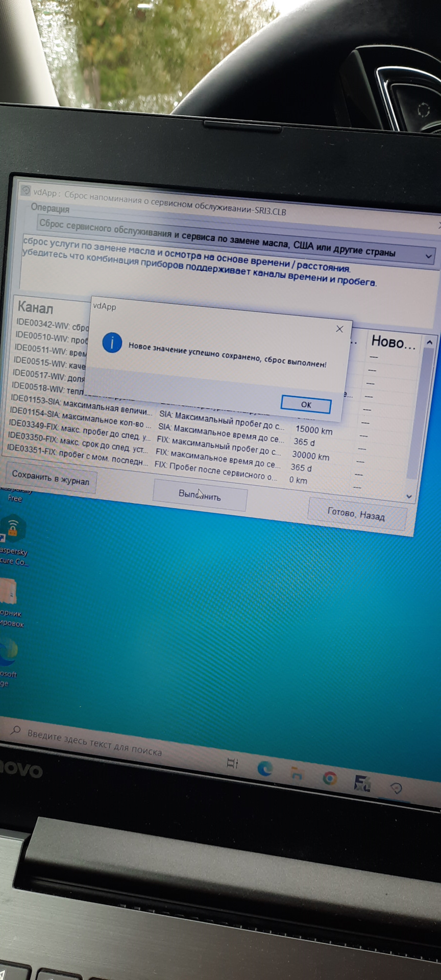Screen dimensions: 441x980
Task: Click the Выполнить button
Action: click(x=200, y=495)
